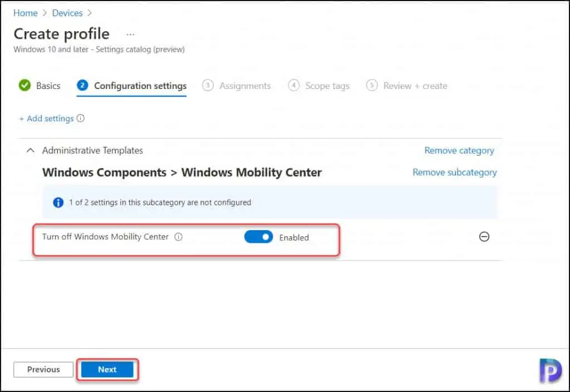This screenshot has height=392, width=570.
Task: Show info tooltip next to Add settings
Action: coord(81,118)
